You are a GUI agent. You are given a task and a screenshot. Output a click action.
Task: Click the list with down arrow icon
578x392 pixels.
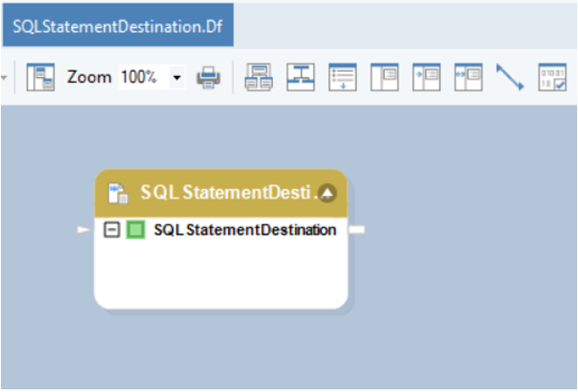pos(343,78)
